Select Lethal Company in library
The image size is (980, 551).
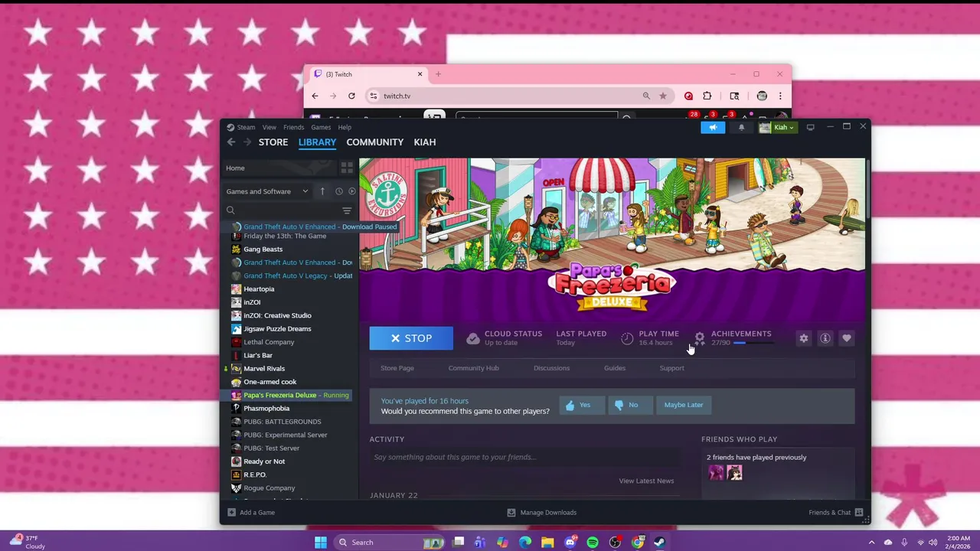(x=269, y=342)
